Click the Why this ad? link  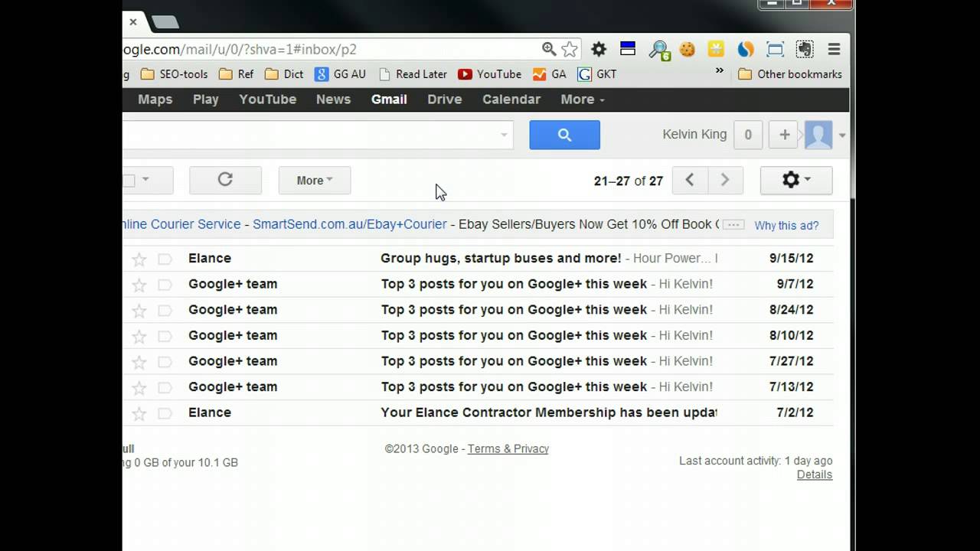point(786,226)
